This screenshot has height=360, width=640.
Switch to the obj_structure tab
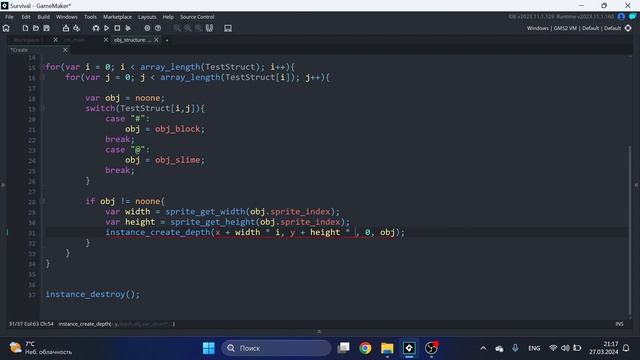coord(132,40)
